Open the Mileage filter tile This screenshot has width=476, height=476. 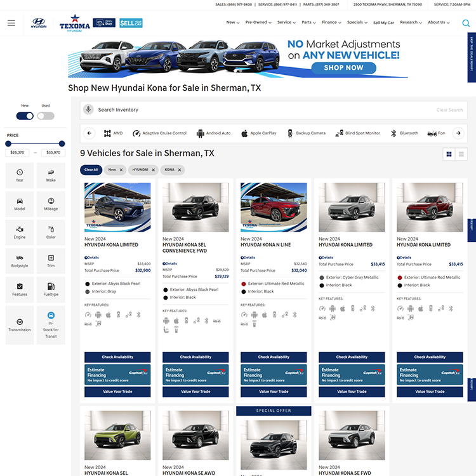coord(51,204)
